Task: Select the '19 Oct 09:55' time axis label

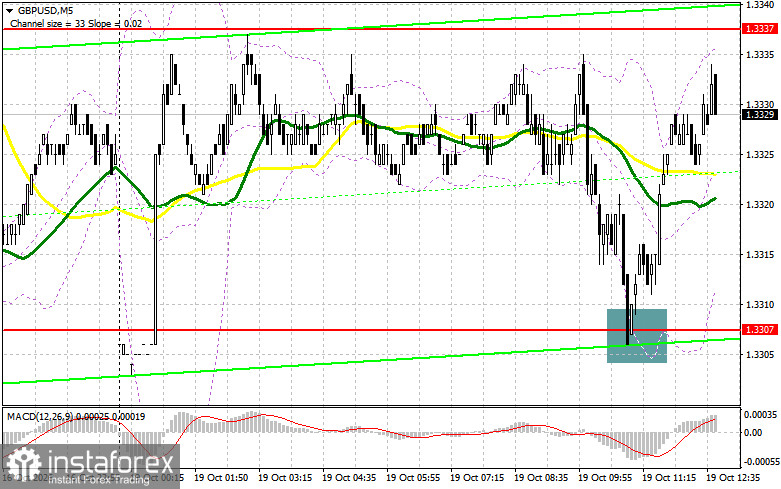Action: [605, 478]
